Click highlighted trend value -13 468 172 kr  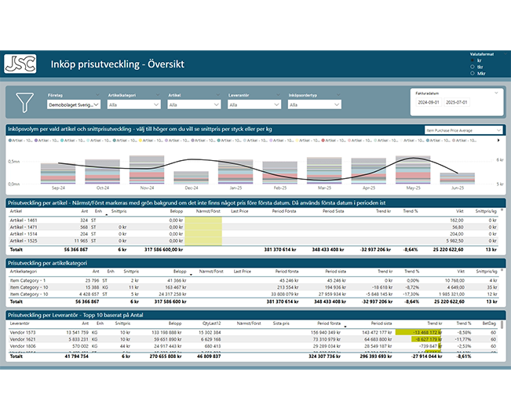(427, 333)
